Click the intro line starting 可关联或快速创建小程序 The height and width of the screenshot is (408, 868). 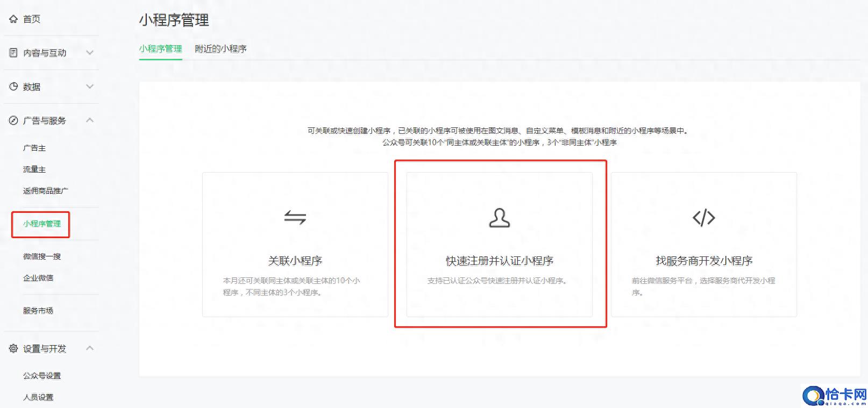(x=499, y=131)
